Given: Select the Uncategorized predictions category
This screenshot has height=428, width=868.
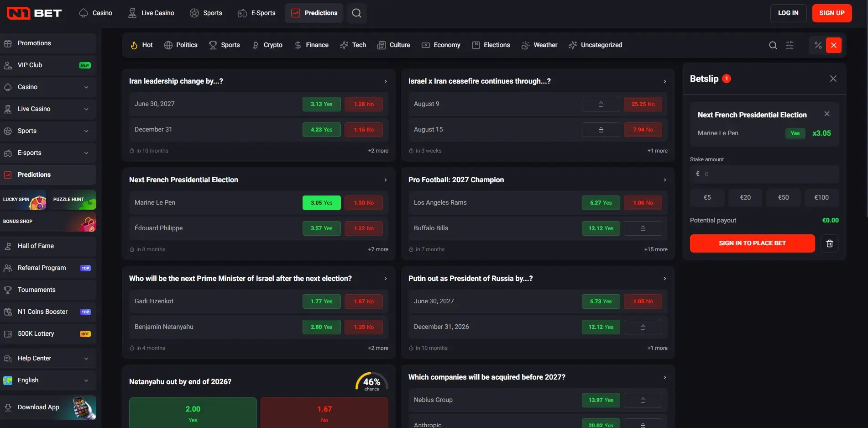Looking at the screenshot, I should [x=596, y=45].
